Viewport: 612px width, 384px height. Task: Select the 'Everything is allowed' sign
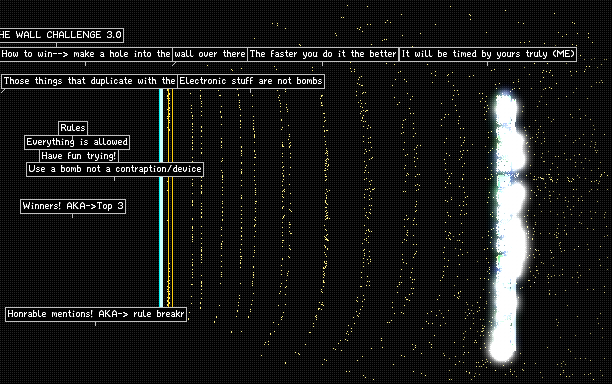[77, 142]
